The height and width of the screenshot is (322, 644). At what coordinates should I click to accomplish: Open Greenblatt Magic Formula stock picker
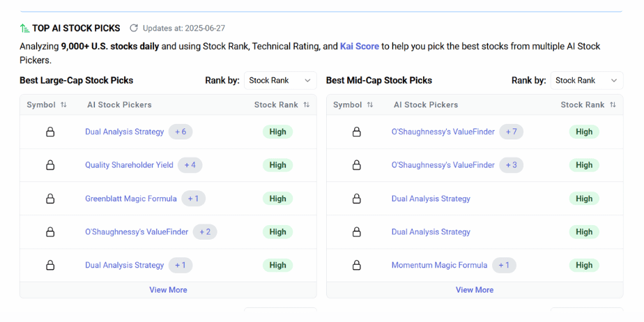click(131, 199)
